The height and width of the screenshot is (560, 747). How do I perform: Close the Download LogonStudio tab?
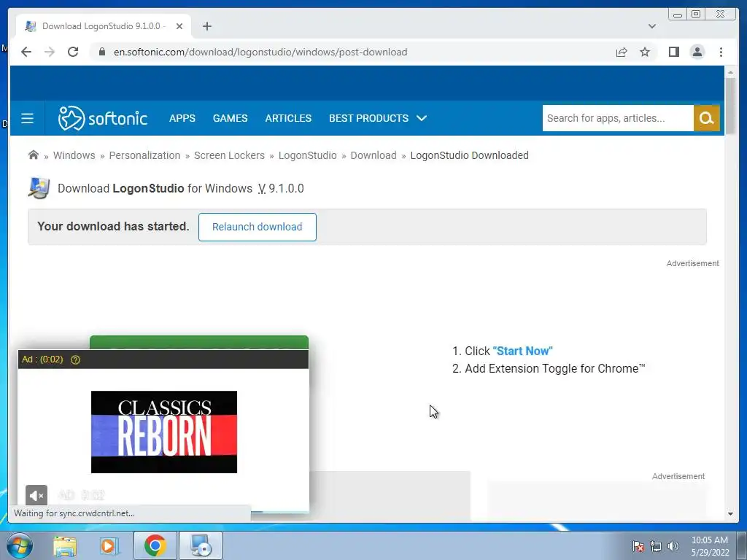[179, 26]
